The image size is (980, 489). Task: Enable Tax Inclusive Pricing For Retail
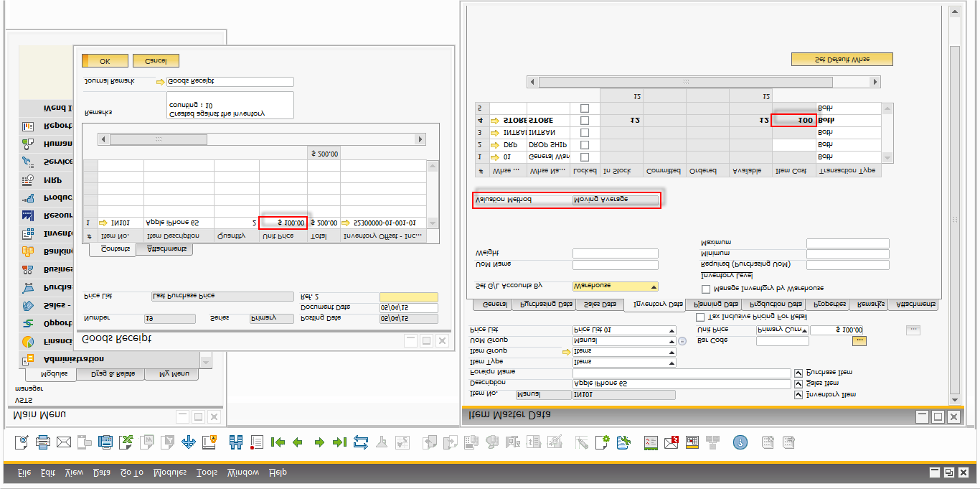click(x=700, y=317)
